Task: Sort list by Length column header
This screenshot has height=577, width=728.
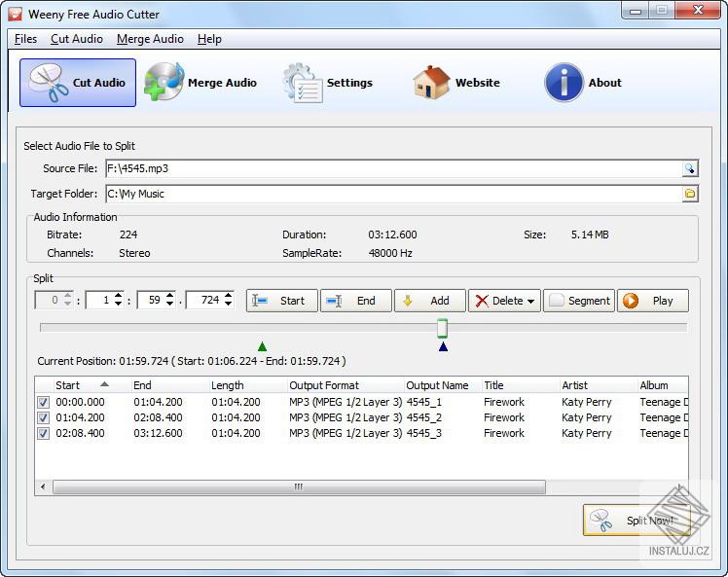Action: click(x=247, y=385)
